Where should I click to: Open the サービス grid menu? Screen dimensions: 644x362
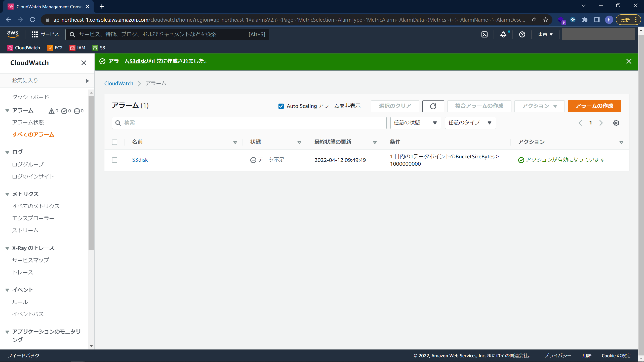pyautogui.click(x=45, y=34)
